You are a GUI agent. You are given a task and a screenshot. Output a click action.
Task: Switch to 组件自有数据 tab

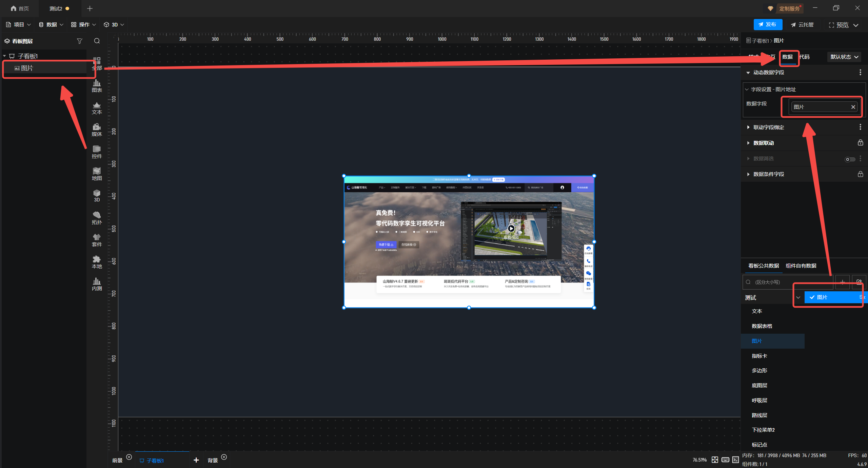[801, 266]
